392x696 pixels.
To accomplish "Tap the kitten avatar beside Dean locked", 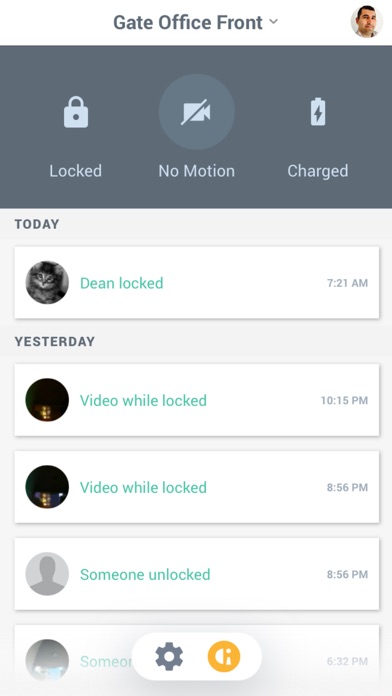I will [x=47, y=283].
